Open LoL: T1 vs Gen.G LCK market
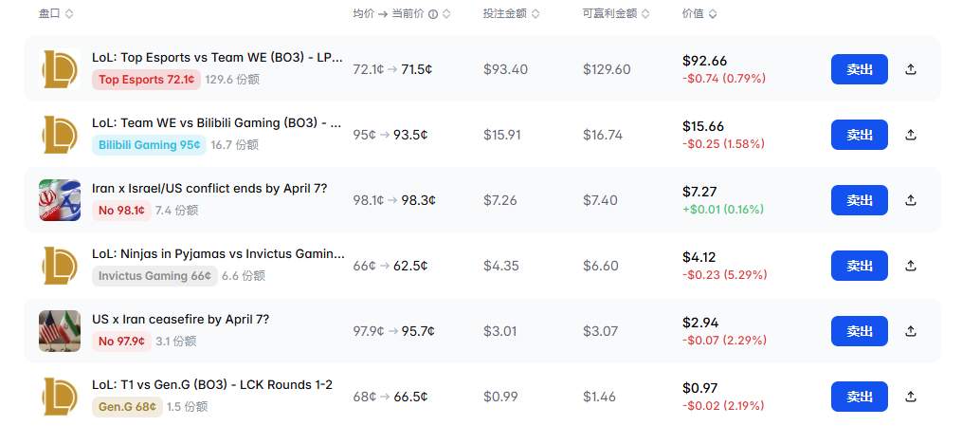The height and width of the screenshot is (444, 980). (212, 384)
